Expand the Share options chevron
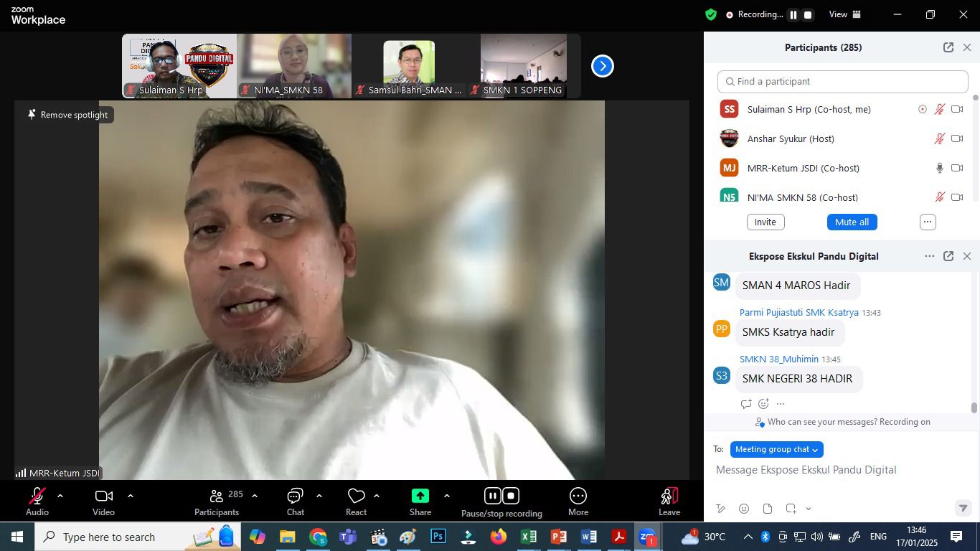 [447, 496]
